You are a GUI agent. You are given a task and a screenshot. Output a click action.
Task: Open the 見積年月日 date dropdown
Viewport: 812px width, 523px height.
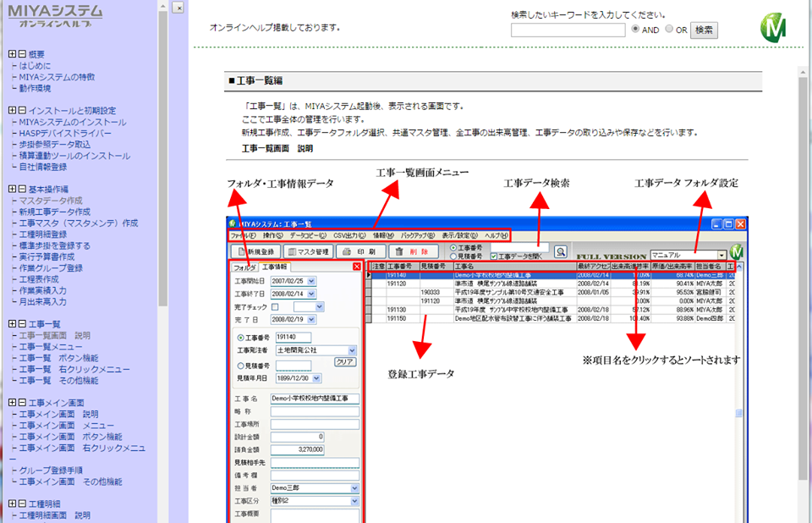pos(316,378)
